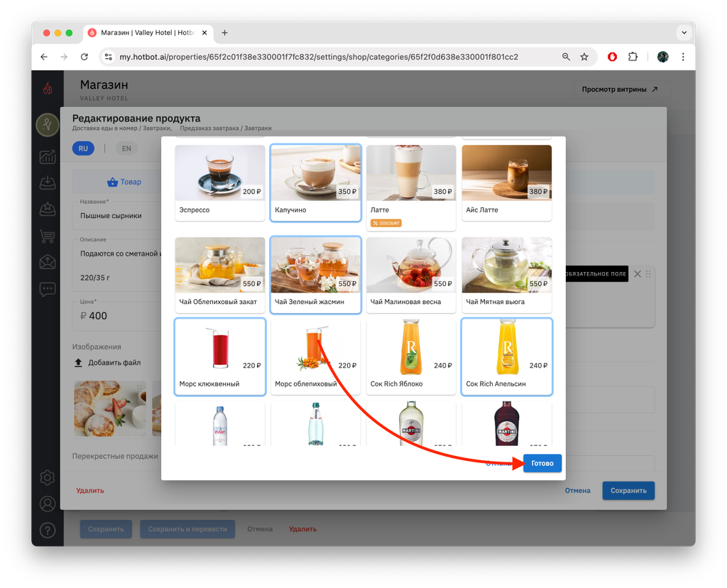The image size is (727, 588).
Task: Reload the page with the refresh icon
Action: 84,57
